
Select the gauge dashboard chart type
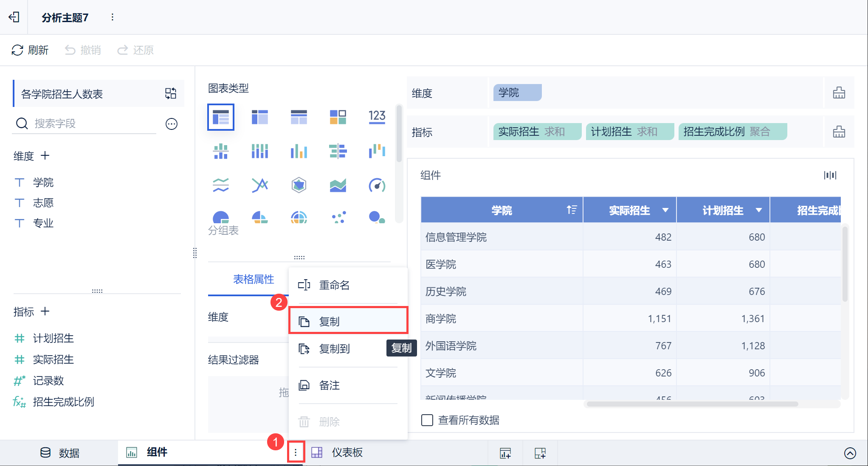pyautogui.click(x=377, y=185)
